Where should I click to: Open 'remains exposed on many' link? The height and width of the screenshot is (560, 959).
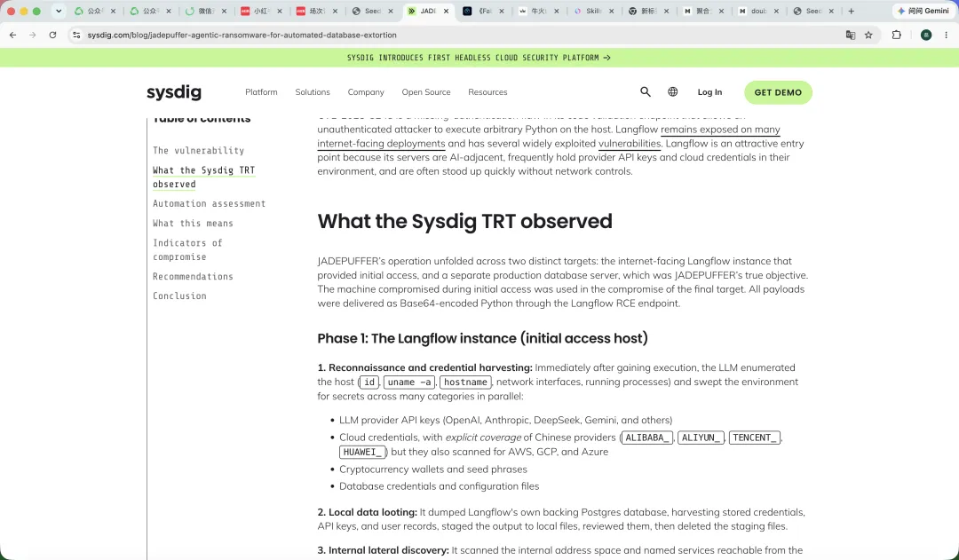pos(720,130)
